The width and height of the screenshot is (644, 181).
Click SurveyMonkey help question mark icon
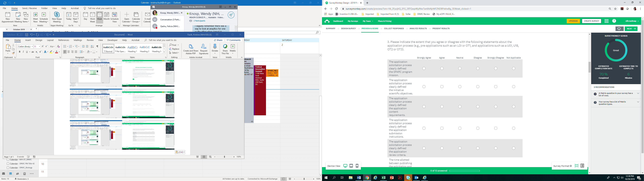[614, 21]
